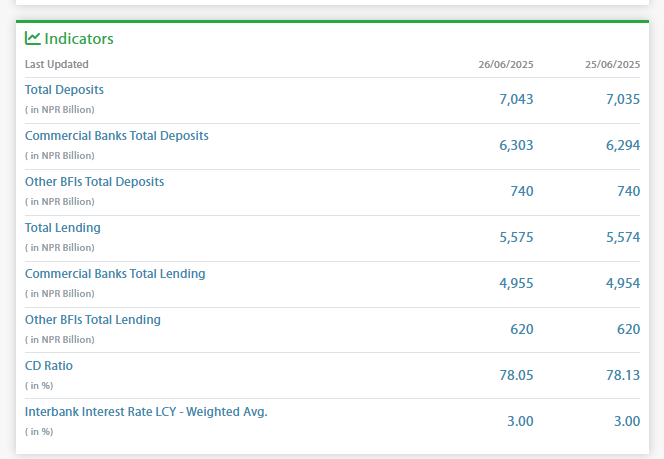Click the Last Updated label
This screenshot has width=664, height=459.
click(57, 65)
